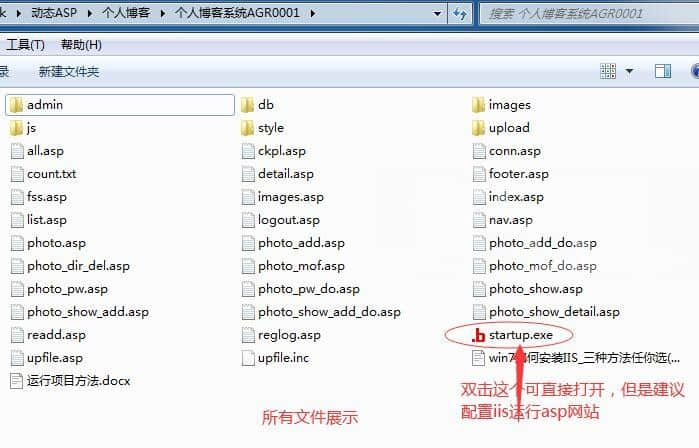
Task: Expand the arrow after 动态ASP breadcrumb
Action: (x=90, y=13)
